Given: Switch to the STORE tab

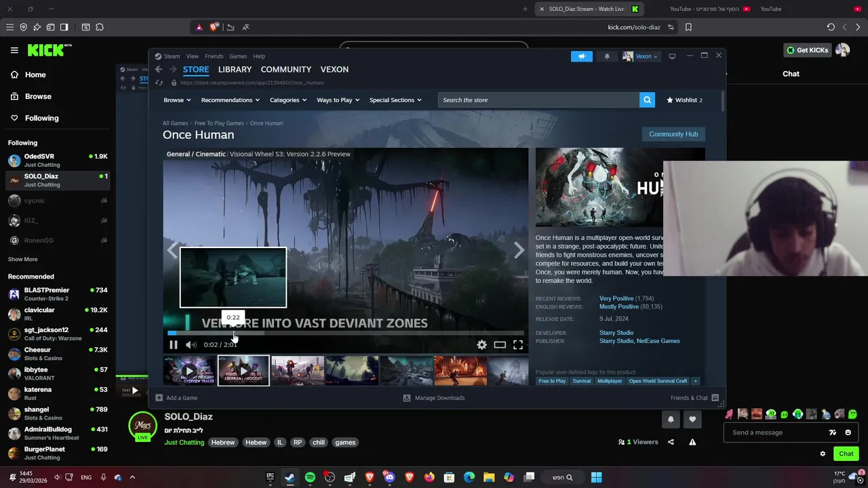Looking at the screenshot, I should pyautogui.click(x=196, y=69).
